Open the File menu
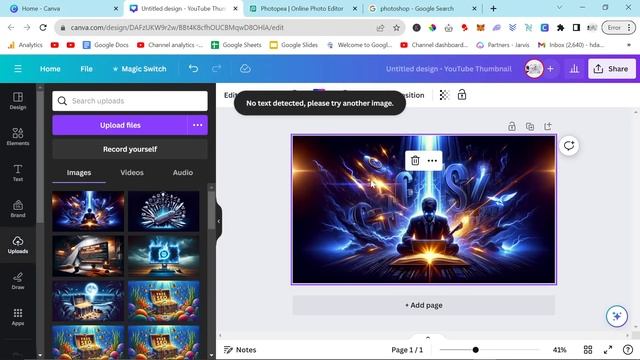 tap(86, 69)
